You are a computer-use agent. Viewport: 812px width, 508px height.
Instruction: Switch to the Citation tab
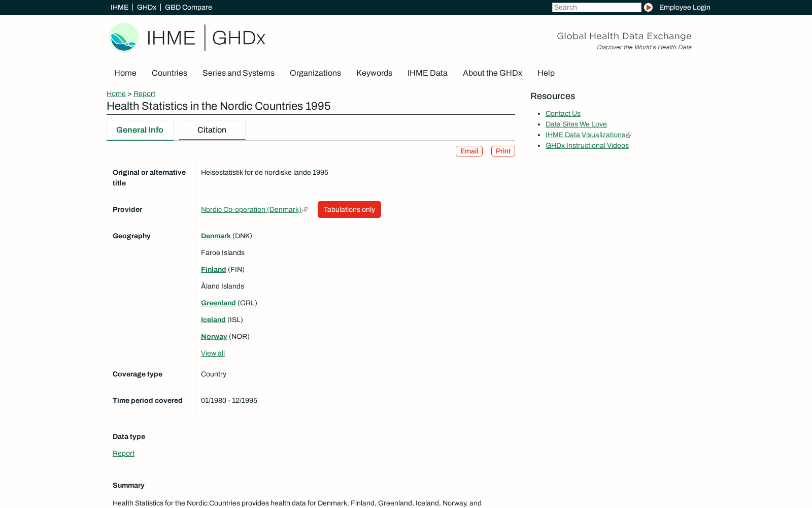212,130
